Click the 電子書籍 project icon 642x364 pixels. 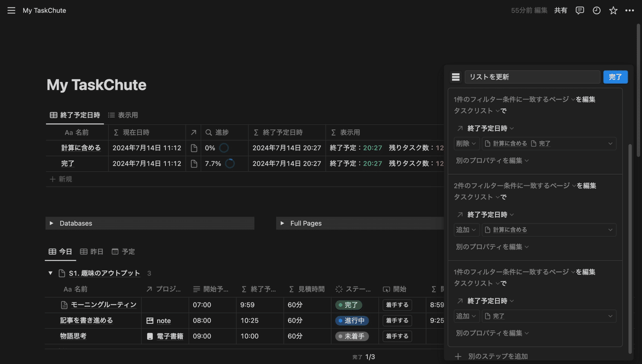click(150, 336)
